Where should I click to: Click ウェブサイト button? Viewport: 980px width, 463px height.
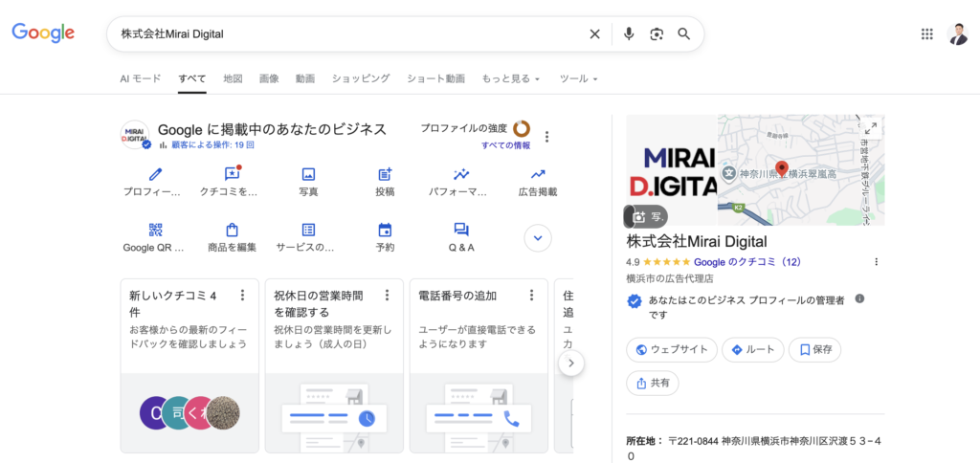[671, 350]
